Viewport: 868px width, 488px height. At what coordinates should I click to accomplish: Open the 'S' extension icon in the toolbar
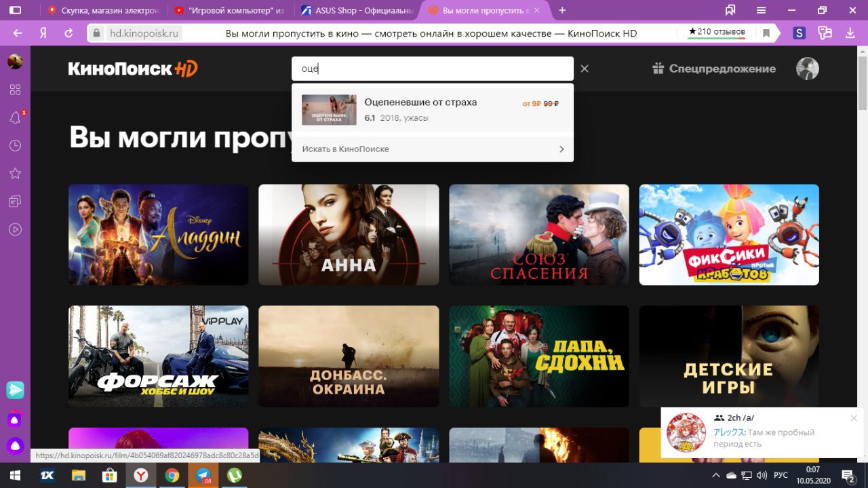pyautogui.click(x=799, y=33)
